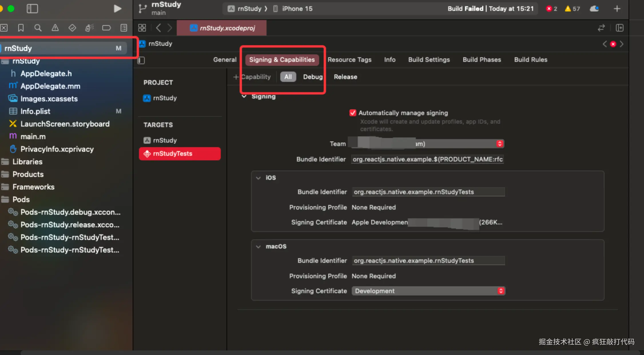Click the related items grid icon
644x355 pixels.
pyautogui.click(x=142, y=28)
